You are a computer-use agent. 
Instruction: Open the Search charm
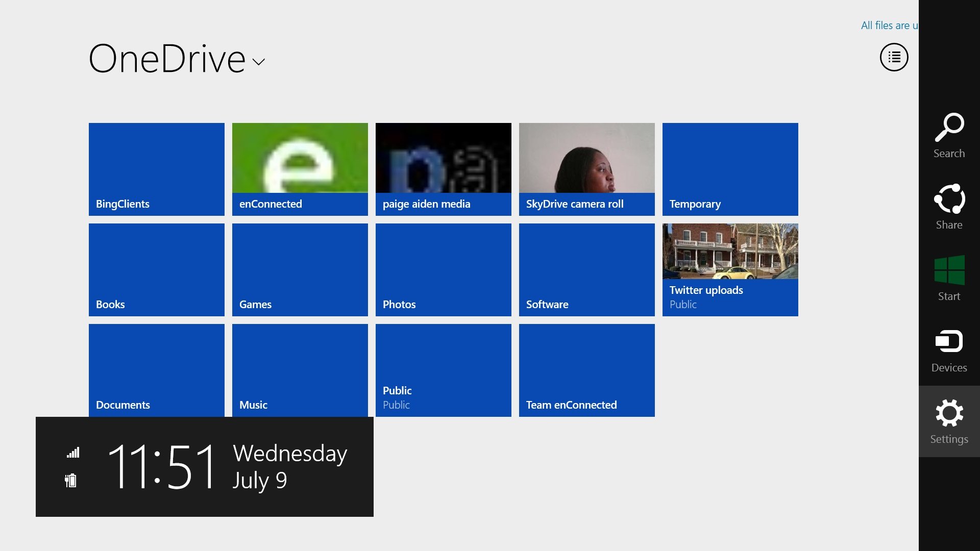pos(949,136)
